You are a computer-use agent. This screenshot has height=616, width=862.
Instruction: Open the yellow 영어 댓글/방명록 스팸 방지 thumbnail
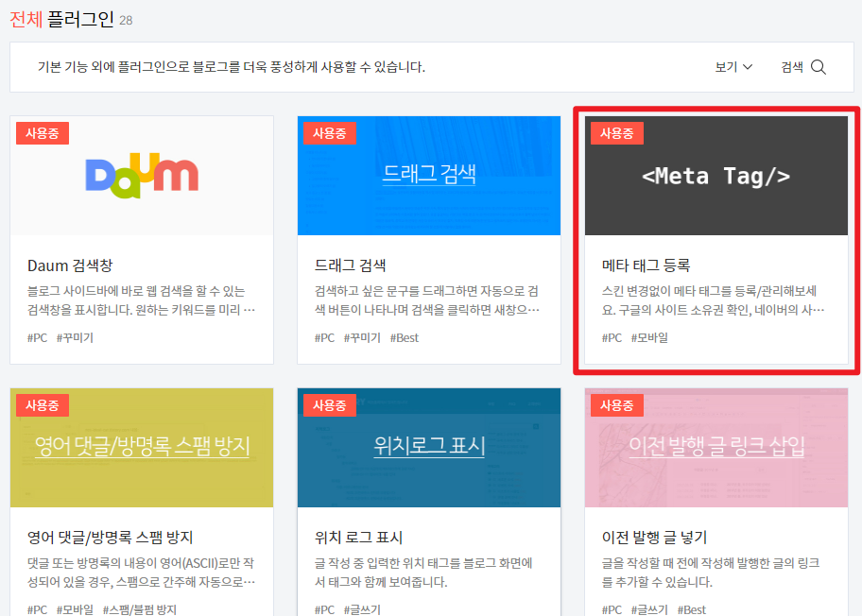click(x=142, y=448)
